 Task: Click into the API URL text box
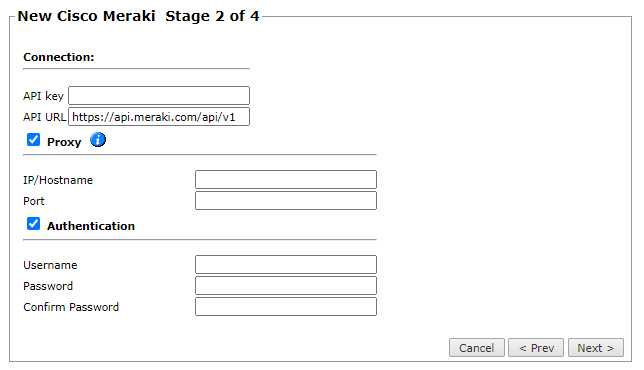coord(159,117)
